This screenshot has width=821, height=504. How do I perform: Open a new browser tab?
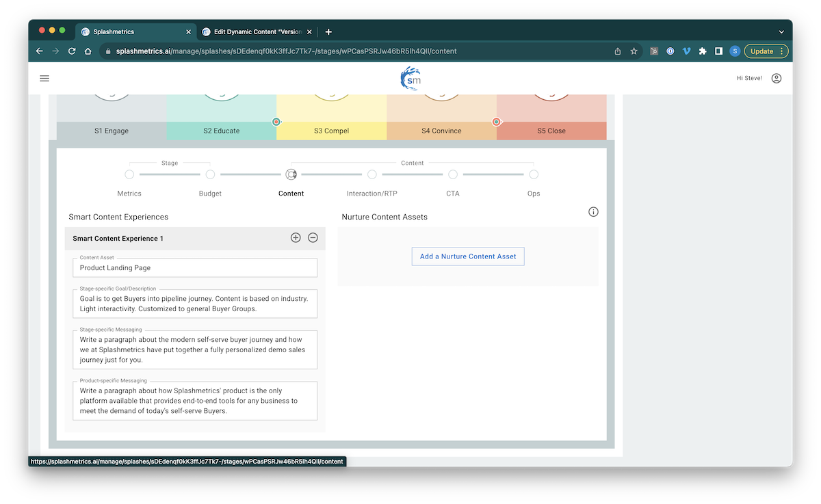pyautogui.click(x=328, y=31)
